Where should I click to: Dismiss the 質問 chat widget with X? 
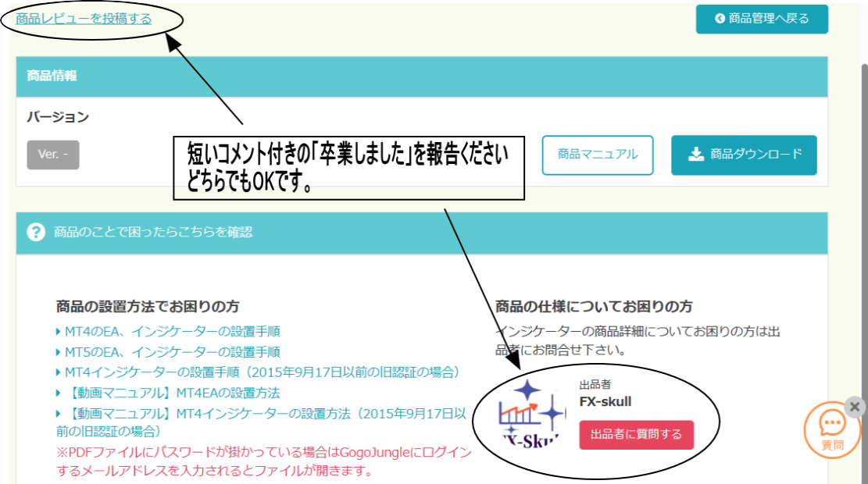pyautogui.click(x=855, y=407)
